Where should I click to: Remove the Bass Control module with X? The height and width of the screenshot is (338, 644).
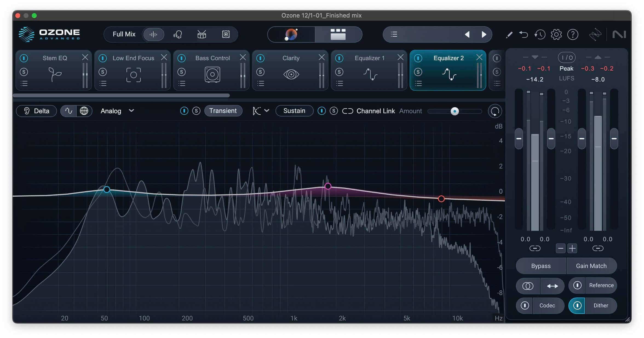click(243, 57)
